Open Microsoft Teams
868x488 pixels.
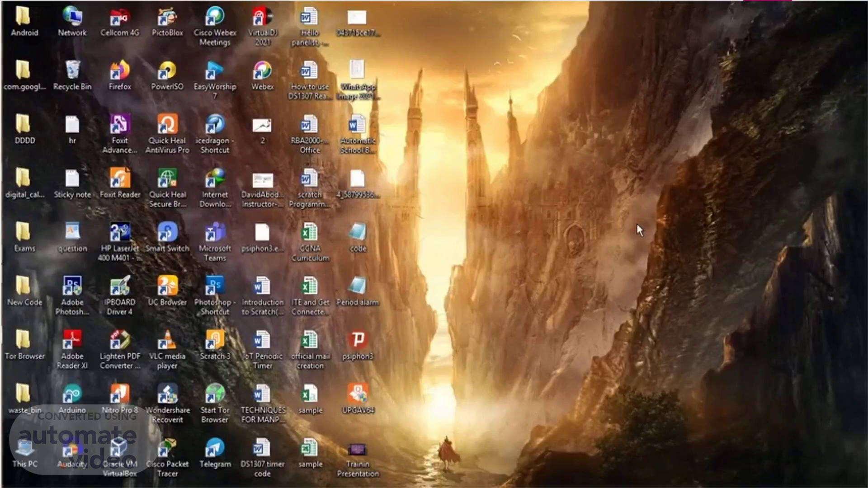point(215,241)
